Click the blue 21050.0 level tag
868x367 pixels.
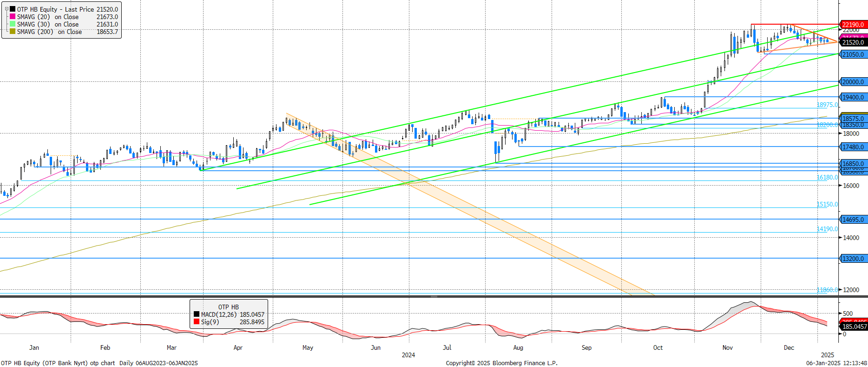point(853,54)
